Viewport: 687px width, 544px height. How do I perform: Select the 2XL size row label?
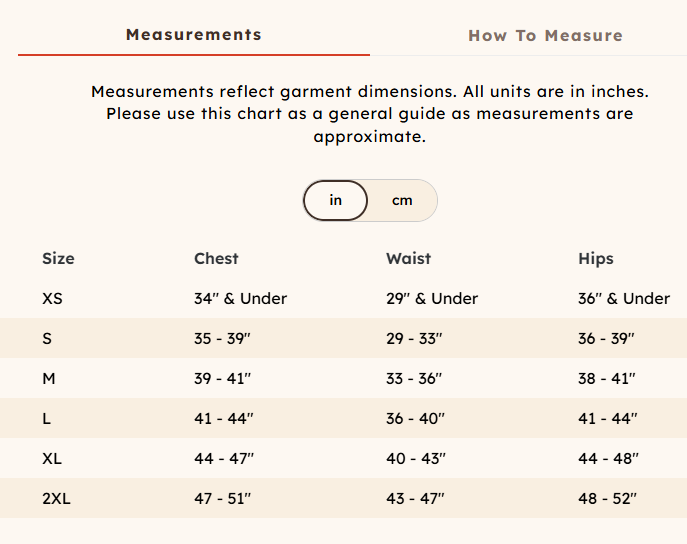56,498
